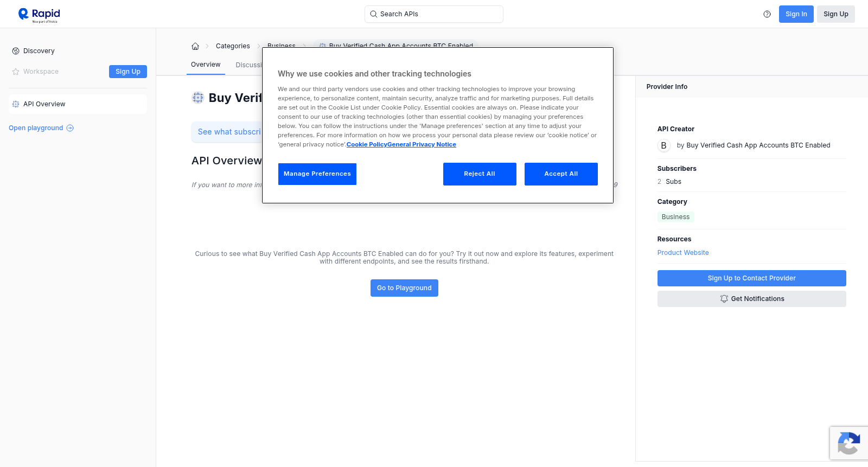The height and width of the screenshot is (467, 868).
Task: Click the reCAPTCHA badge
Action: click(x=849, y=443)
